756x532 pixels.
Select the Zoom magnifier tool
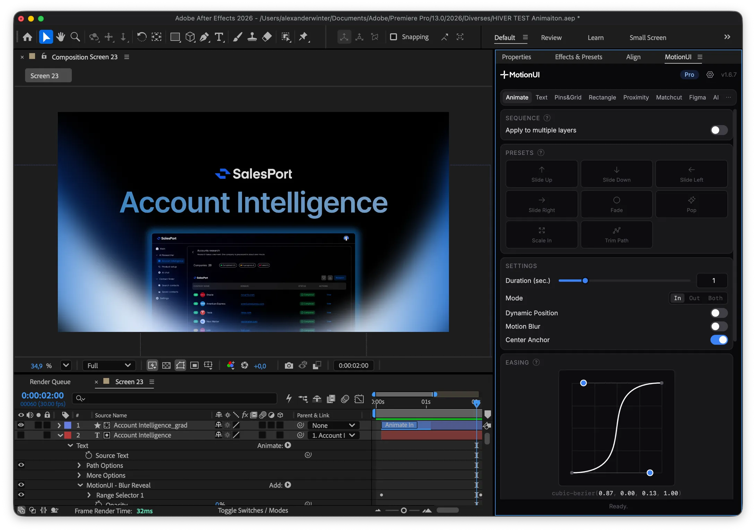[x=75, y=37]
